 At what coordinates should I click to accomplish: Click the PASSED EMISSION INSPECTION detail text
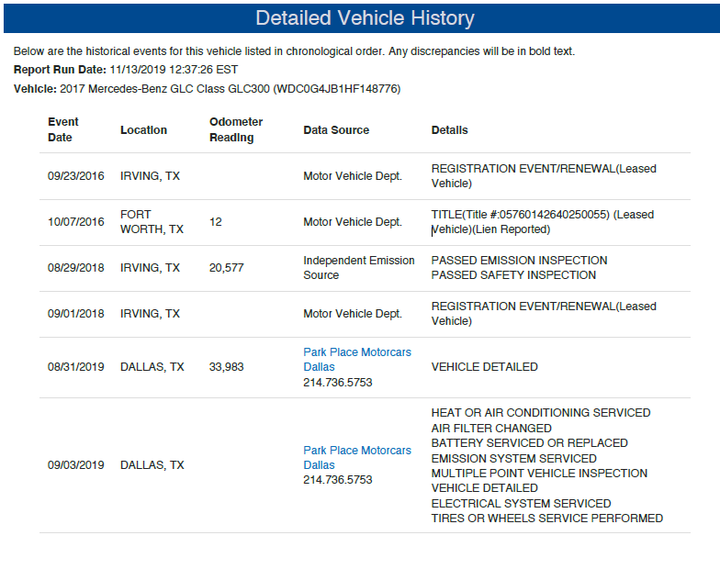tap(519, 260)
